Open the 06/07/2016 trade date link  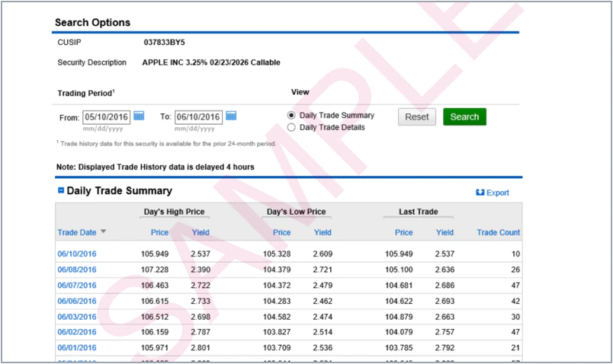pyautogui.click(x=77, y=286)
